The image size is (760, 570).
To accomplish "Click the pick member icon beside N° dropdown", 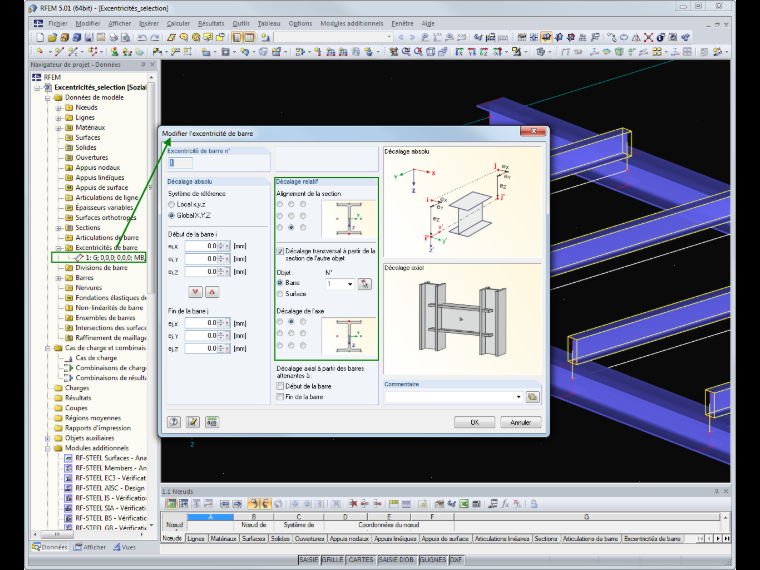I will pyautogui.click(x=364, y=284).
